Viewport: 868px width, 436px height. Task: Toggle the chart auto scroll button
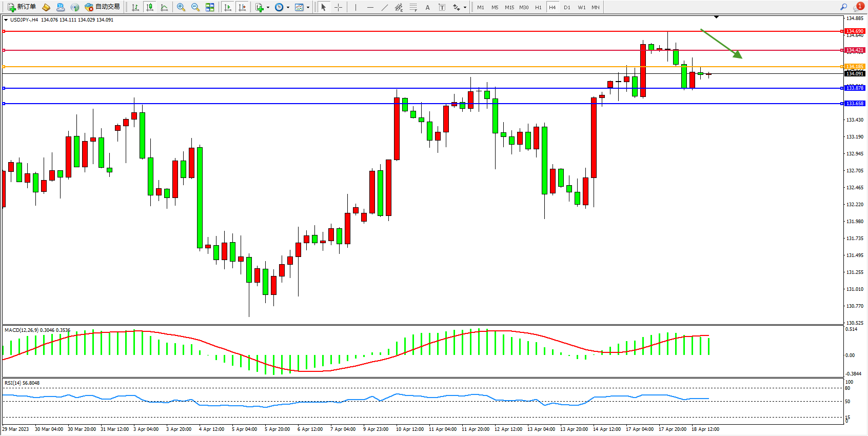pos(228,7)
